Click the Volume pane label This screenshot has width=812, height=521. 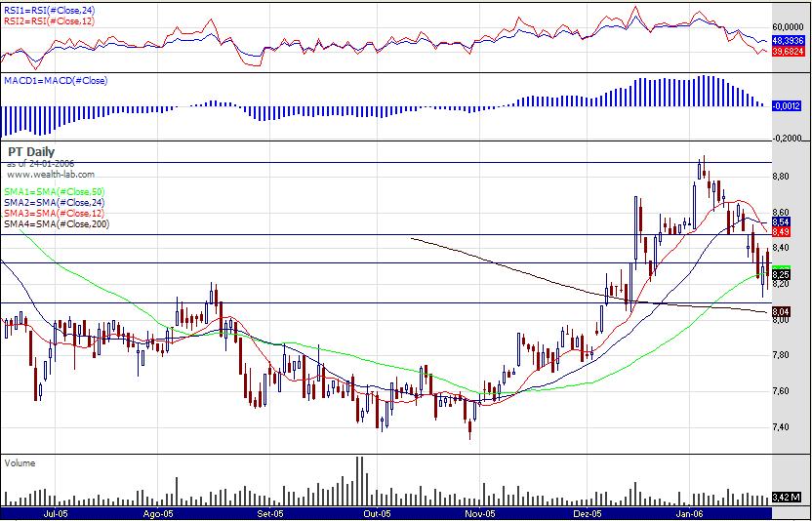click(20, 463)
